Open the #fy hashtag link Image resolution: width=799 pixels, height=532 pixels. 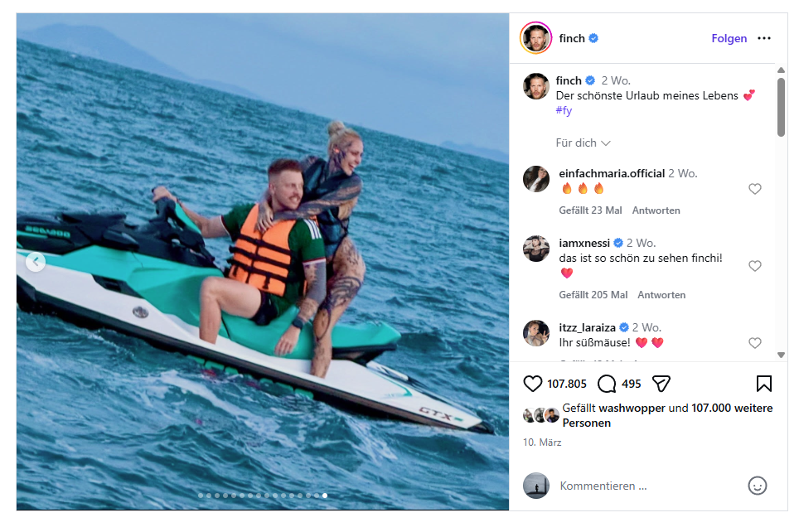[x=564, y=110]
